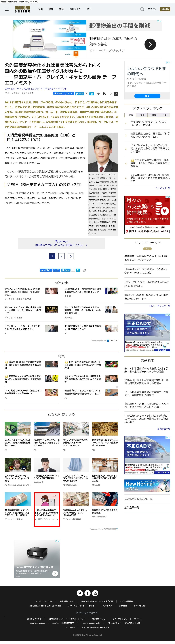Close the 朝日土地建物 red ad with its X
Viewport: 175px width, 644px height.
(x=169, y=197)
